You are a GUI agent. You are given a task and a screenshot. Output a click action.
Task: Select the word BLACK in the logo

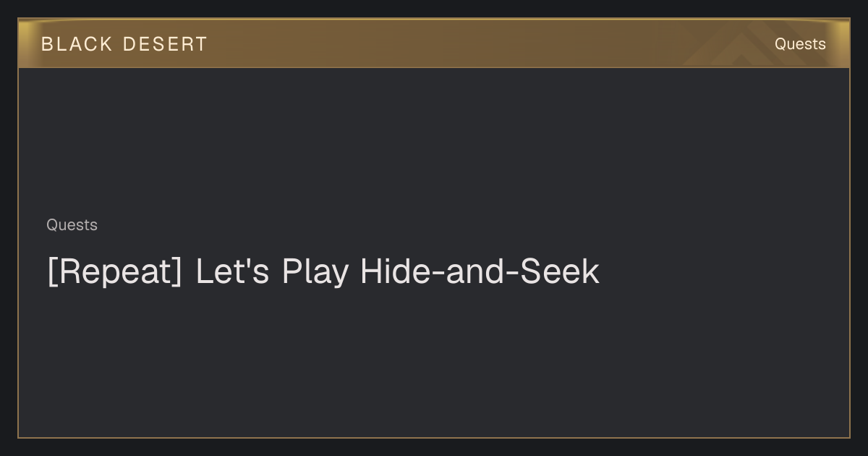[77, 44]
